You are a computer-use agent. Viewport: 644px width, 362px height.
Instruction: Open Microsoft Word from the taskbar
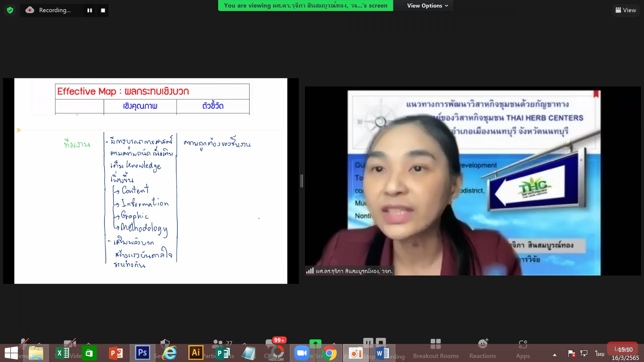tap(382, 353)
